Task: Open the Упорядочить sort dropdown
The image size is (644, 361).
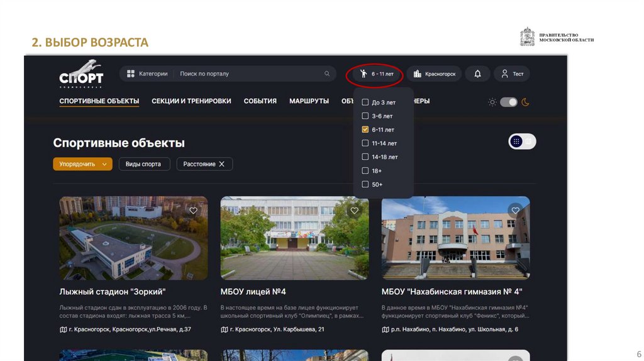Action: 82,164
